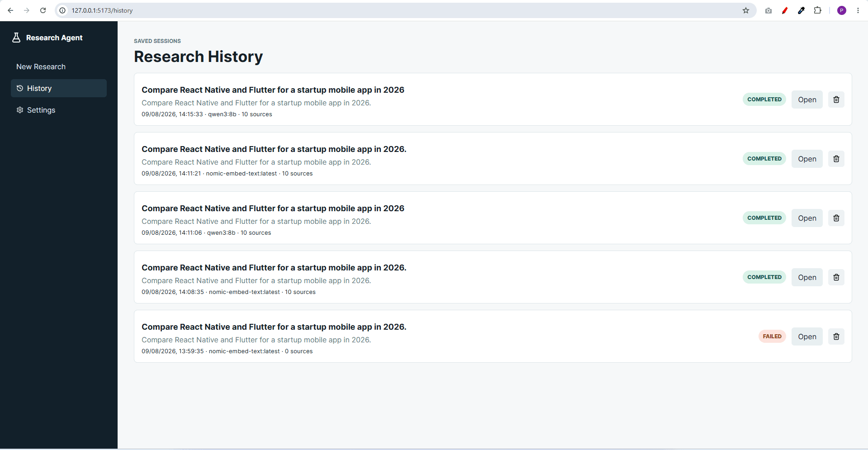Click the '09/08/2026, 14:08:35' metadata line
868x450 pixels.
tap(228, 292)
